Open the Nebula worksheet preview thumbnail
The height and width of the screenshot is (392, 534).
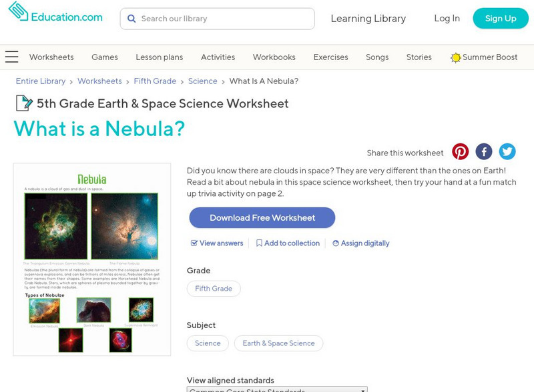pos(92,259)
